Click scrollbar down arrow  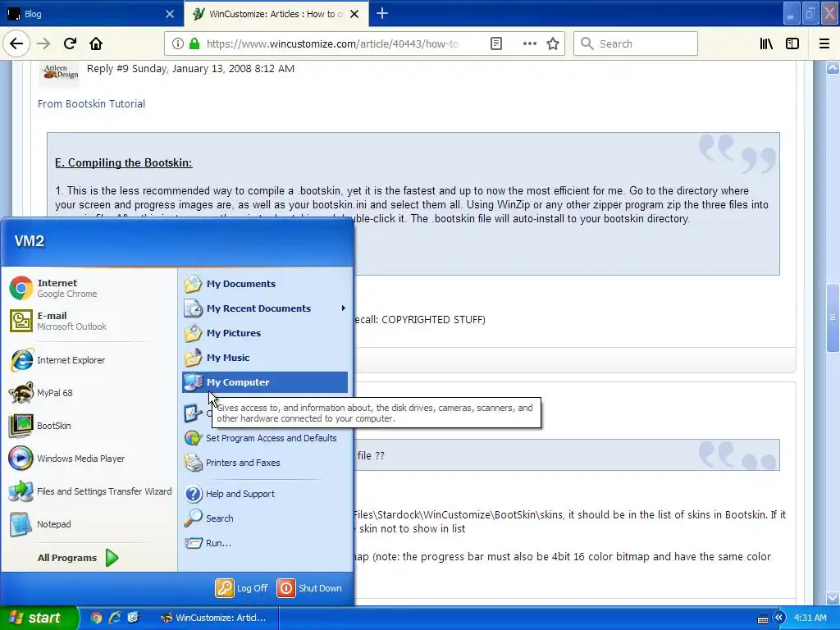833,597
